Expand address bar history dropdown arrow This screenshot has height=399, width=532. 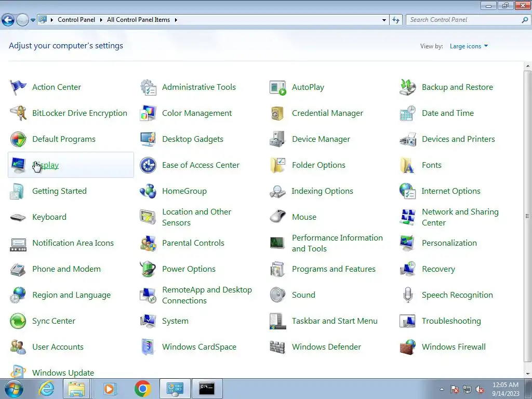[384, 20]
